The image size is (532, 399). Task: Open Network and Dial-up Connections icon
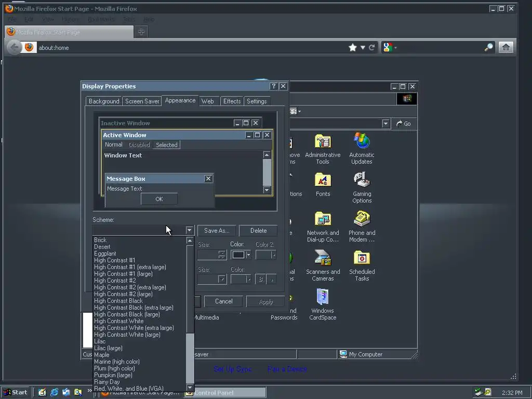(323, 227)
